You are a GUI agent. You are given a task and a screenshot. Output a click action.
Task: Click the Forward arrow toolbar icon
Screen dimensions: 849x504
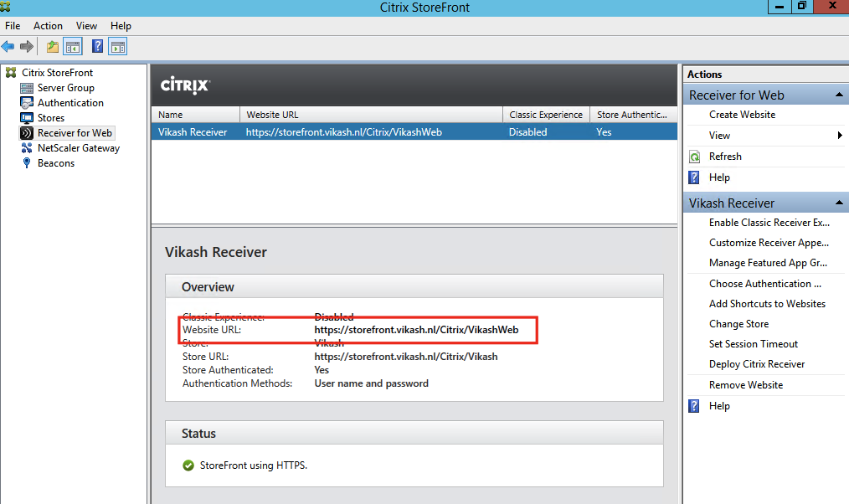(x=27, y=47)
